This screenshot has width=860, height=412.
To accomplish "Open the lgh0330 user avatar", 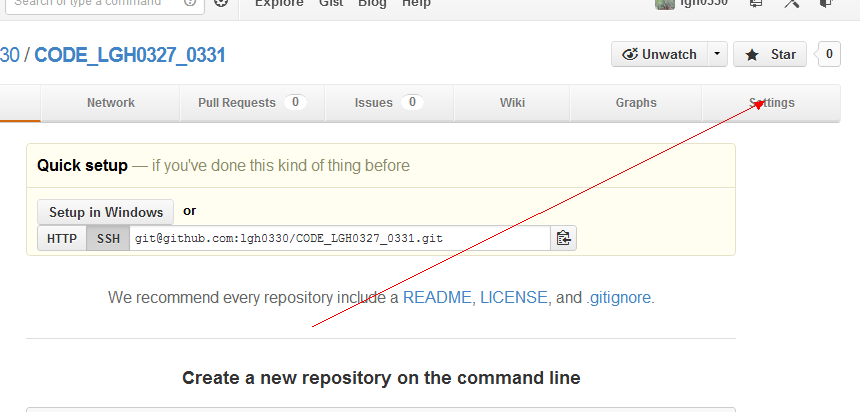I will click(665, 3).
